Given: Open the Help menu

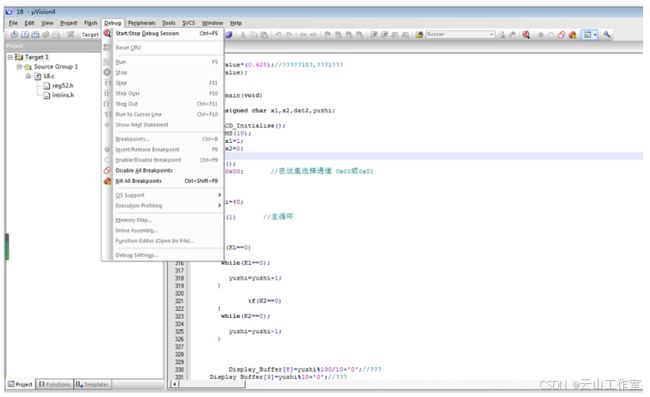Looking at the screenshot, I should [x=235, y=23].
